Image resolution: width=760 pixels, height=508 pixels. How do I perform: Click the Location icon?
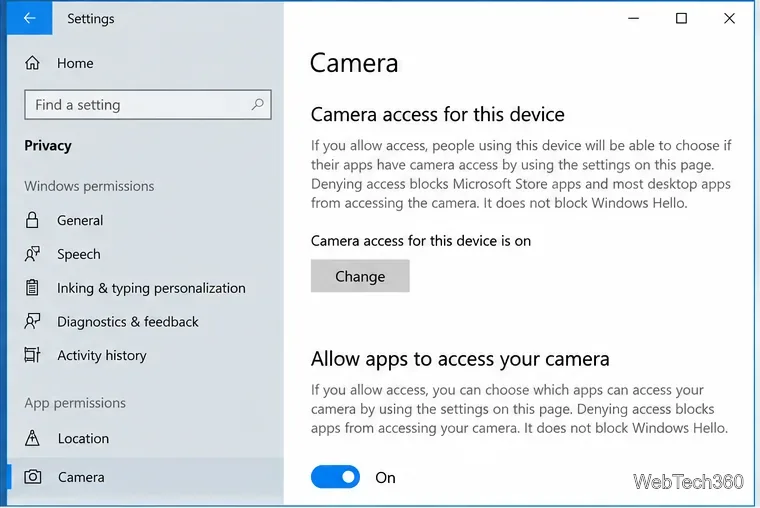click(32, 438)
